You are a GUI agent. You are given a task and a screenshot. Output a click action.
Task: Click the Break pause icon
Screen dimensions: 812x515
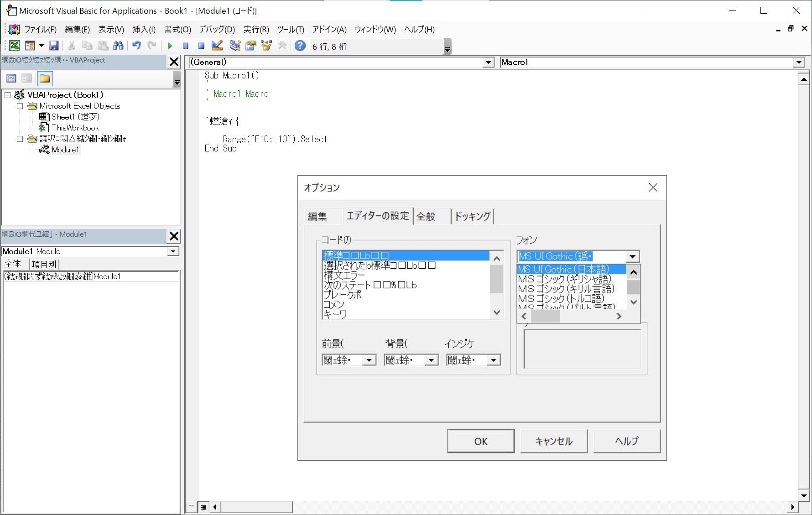(x=186, y=46)
